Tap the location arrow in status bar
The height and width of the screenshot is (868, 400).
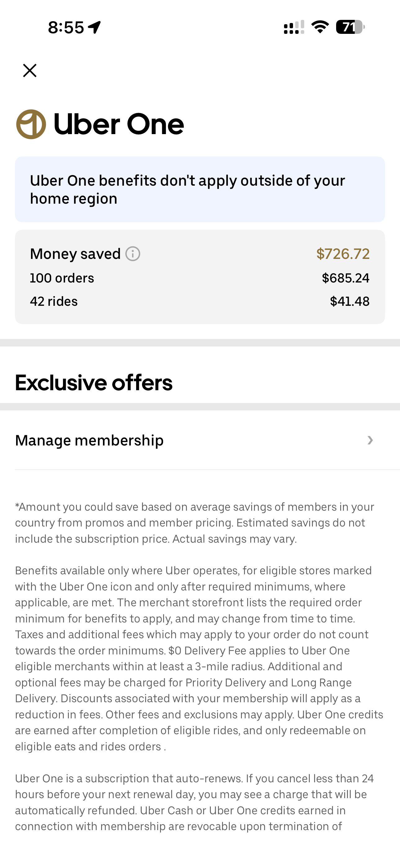(95, 27)
